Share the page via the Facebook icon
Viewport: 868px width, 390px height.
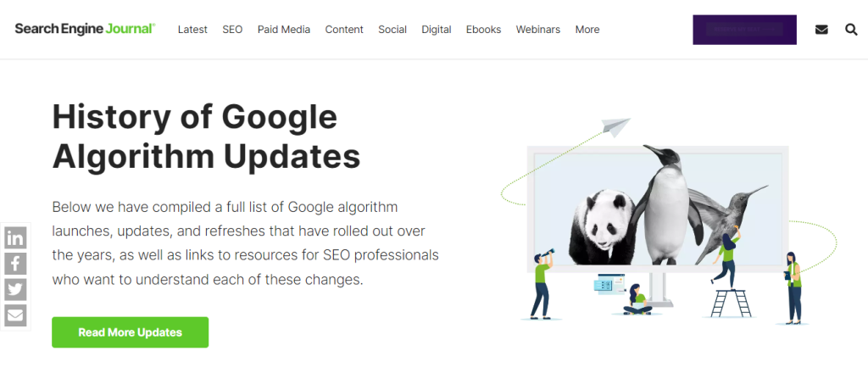tap(15, 264)
